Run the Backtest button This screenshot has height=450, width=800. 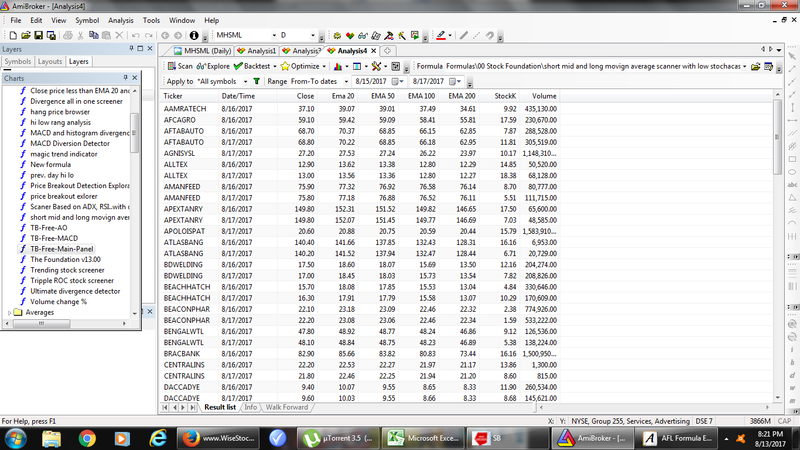tap(252, 66)
